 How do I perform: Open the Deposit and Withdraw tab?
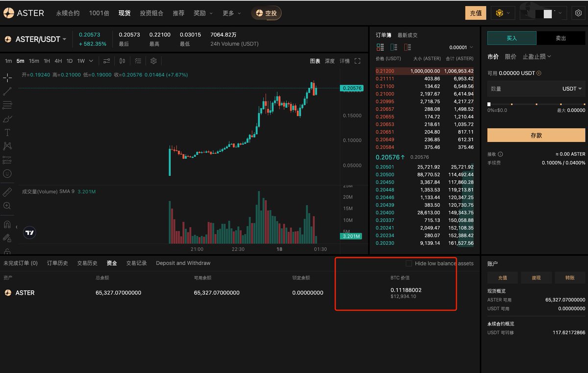click(183, 263)
